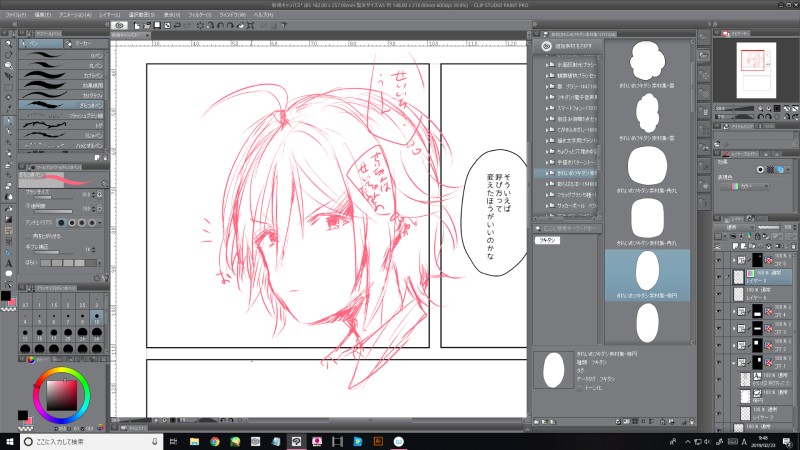Screen dimensions: 800x450
Task: Open the anti-aliasing options dropdown arrow
Action: click(100, 223)
